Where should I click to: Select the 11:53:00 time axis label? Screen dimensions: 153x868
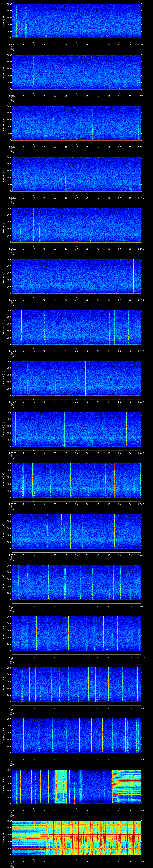(x=12, y=351)
